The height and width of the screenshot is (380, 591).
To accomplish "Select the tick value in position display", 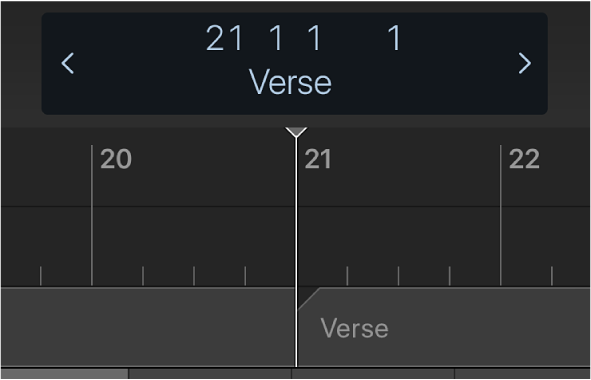I will click(x=395, y=38).
